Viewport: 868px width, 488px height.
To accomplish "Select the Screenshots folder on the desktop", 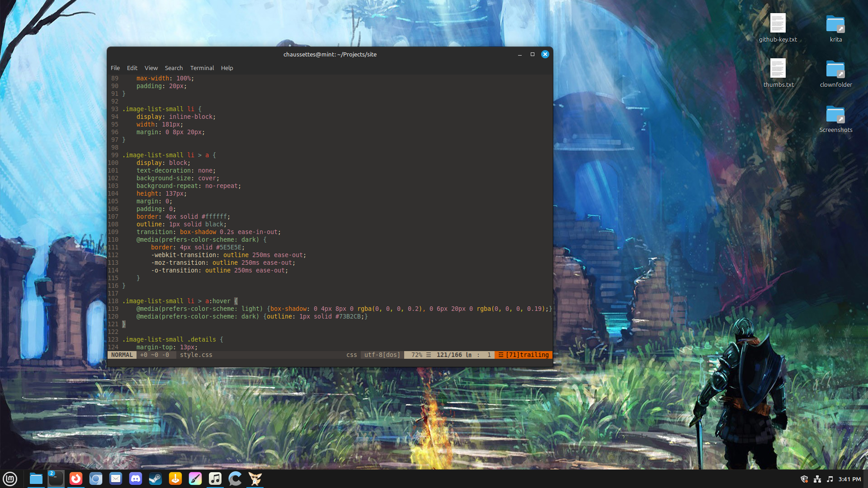I will coord(835,118).
